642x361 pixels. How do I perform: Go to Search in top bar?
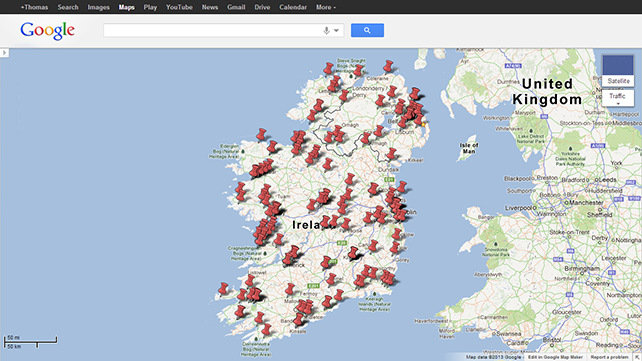pyautogui.click(x=68, y=7)
